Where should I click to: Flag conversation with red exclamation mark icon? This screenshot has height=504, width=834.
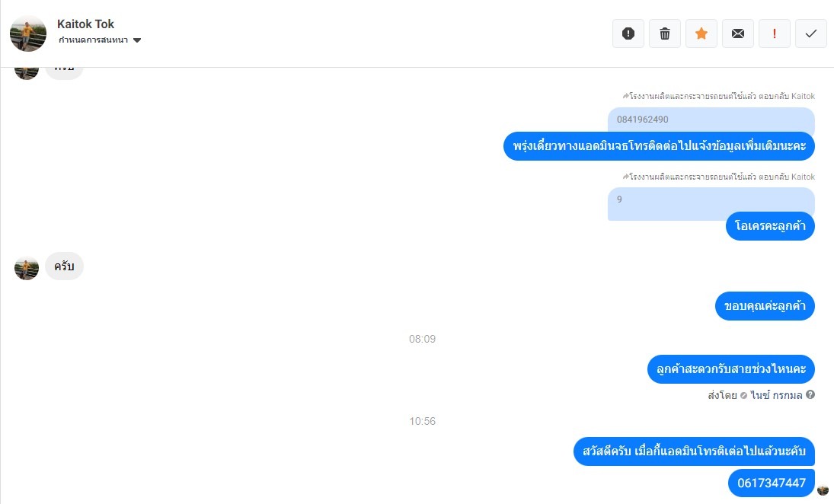(x=775, y=33)
